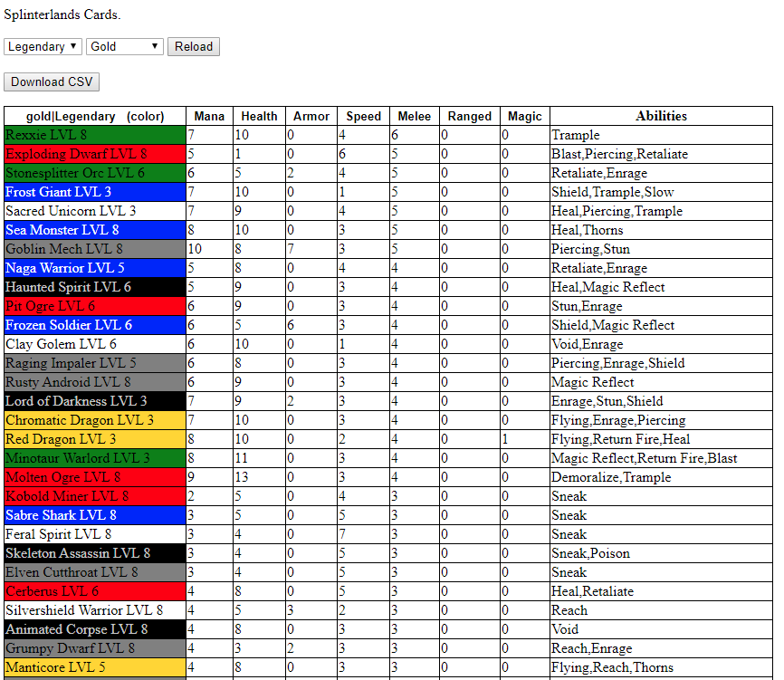The image size is (784, 680).
Task: Click the Health column header
Action: 259,116
